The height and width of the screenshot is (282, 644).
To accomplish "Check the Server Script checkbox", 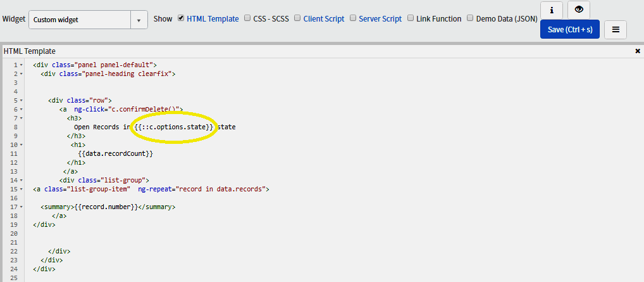I will (x=353, y=18).
